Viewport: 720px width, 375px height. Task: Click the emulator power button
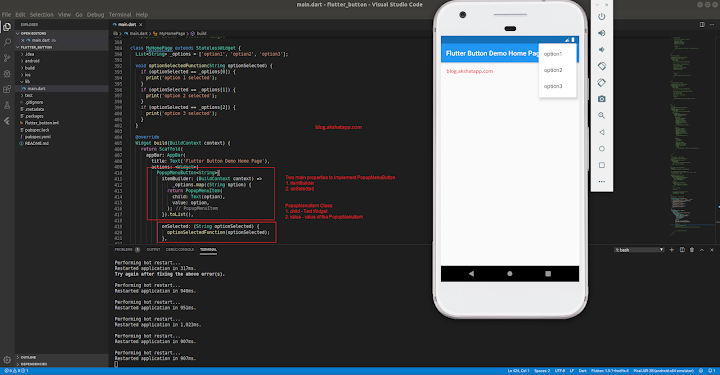(602, 17)
